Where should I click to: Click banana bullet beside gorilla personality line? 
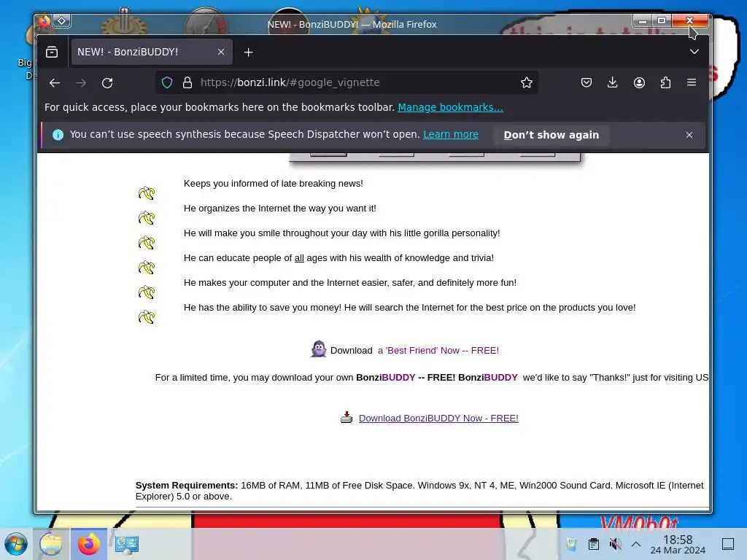[x=147, y=242]
